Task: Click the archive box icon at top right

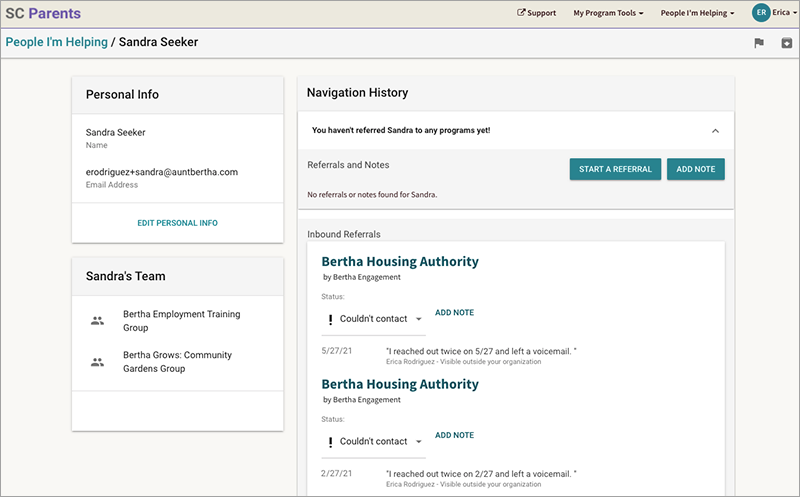Action: (786, 43)
